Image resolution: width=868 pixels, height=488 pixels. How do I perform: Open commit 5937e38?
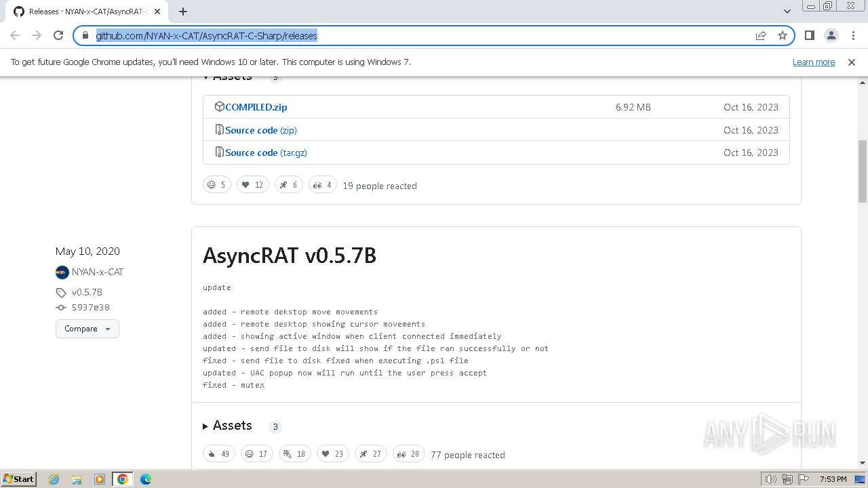[x=90, y=307]
